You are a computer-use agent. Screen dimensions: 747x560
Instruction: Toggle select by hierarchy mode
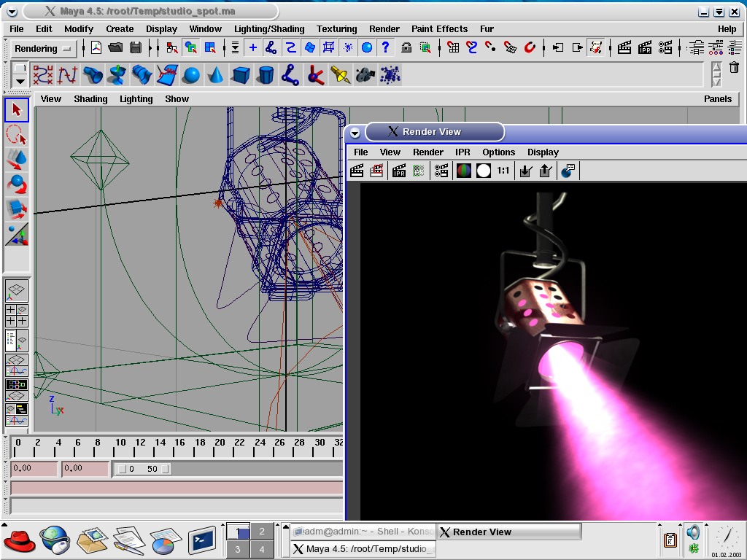pyautogui.click(x=172, y=47)
